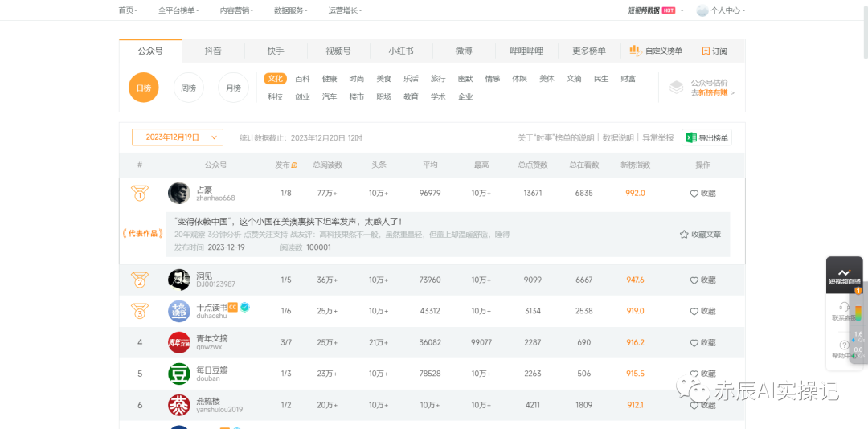Click the heart 收藏 icon for 十点读书

694,312
